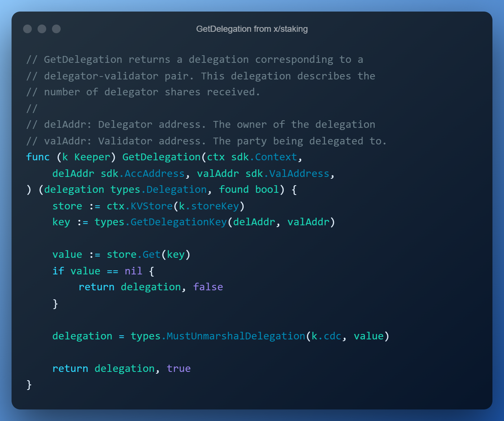Click the "cdc" field in k.cdc

tap(333, 336)
